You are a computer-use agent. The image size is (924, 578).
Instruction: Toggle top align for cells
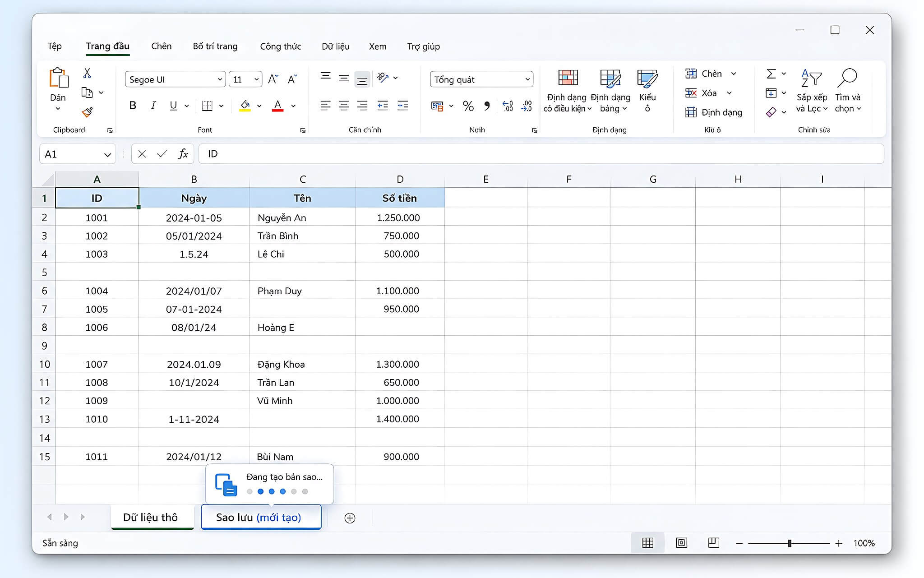pyautogui.click(x=325, y=77)
